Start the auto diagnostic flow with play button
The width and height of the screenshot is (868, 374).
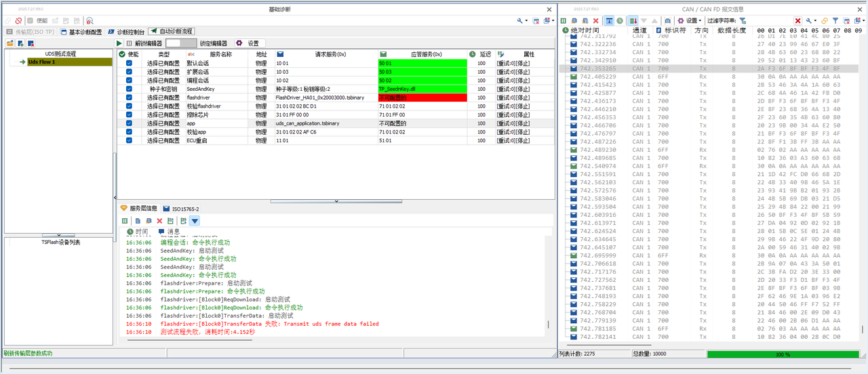(x=119, y=43)
